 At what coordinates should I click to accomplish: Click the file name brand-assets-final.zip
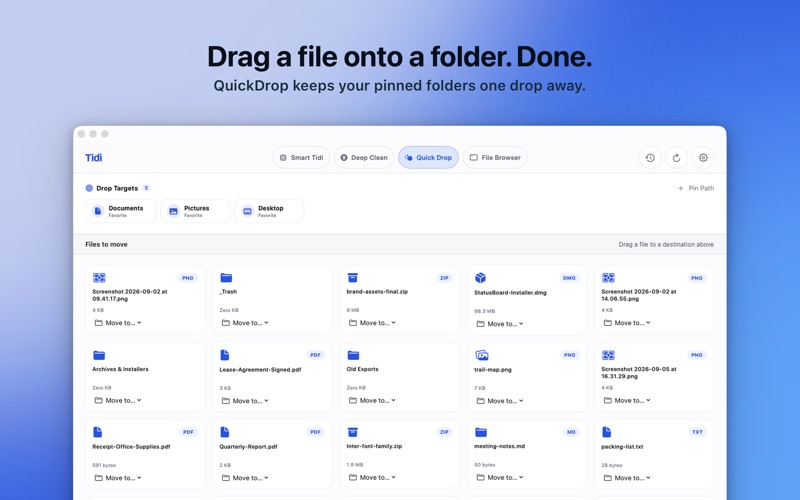pyautogui.click(x=377, y=292)
